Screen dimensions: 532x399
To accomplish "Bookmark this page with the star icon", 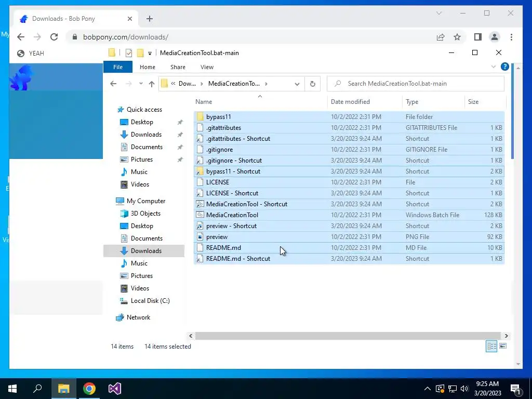I will click(x=457, y=37).
